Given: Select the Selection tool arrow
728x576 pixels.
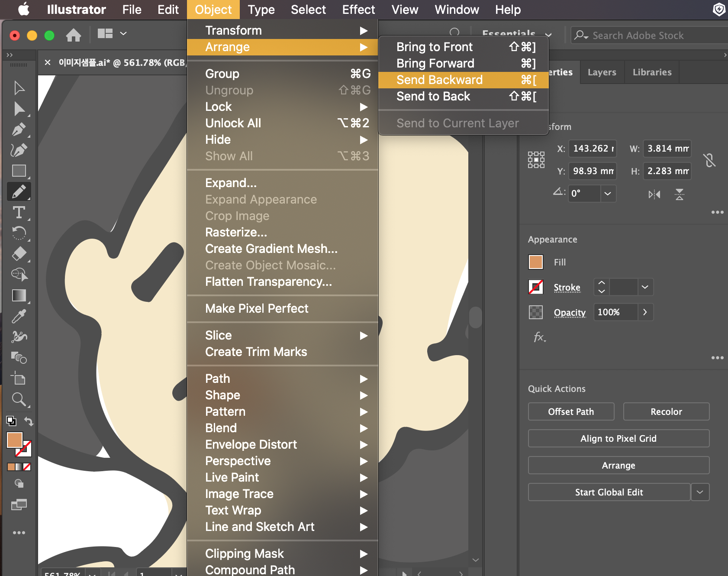Looking at the screenshot, I should [19, 88].
